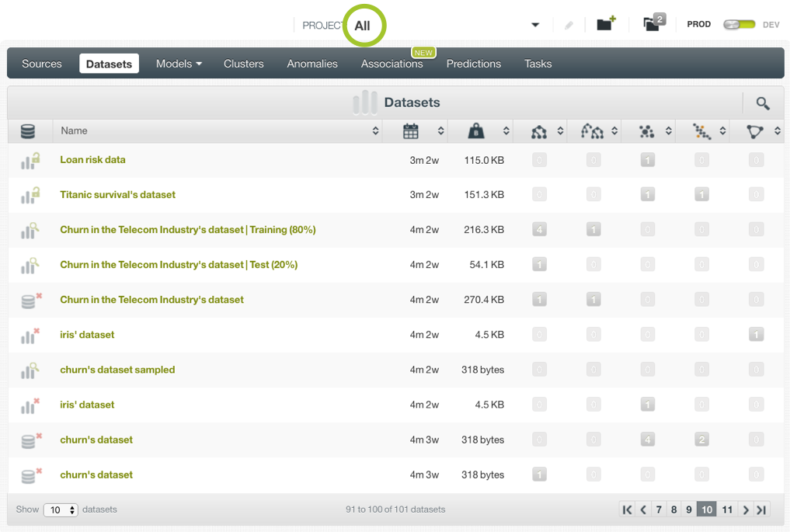Click the new project folder icon
Image resolution: width=790 pixels, height=532 pixels.
point(606,24)
